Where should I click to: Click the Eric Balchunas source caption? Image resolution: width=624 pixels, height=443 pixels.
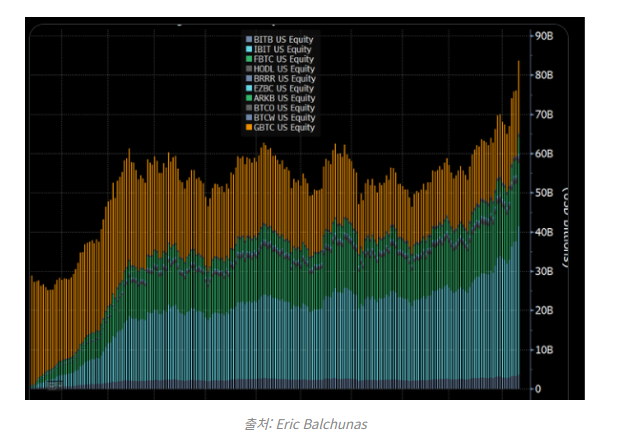[305, 424]
